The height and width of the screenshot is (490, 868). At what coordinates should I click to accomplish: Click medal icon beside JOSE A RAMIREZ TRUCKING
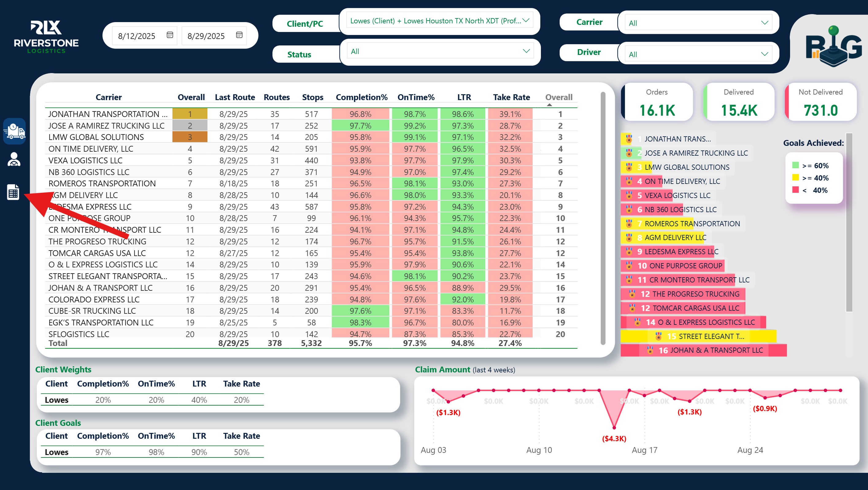click(629, 153)
